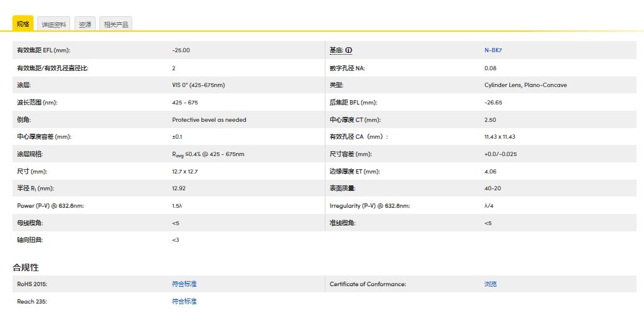This screenshot has width=644, height=324.
Task: Click the wavelength range value 425 - 675
Action: (185, 103)
